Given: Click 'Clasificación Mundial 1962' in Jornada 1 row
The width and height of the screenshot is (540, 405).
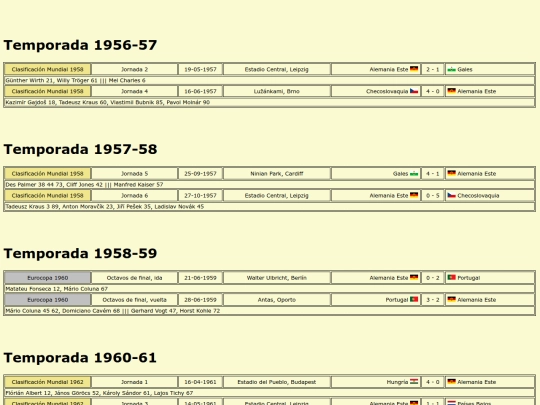Looking at the screenshot, I should point(48,382).
